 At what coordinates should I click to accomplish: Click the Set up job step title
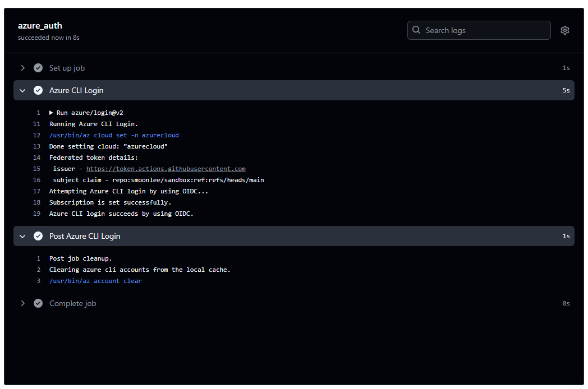tap(67, 68)
